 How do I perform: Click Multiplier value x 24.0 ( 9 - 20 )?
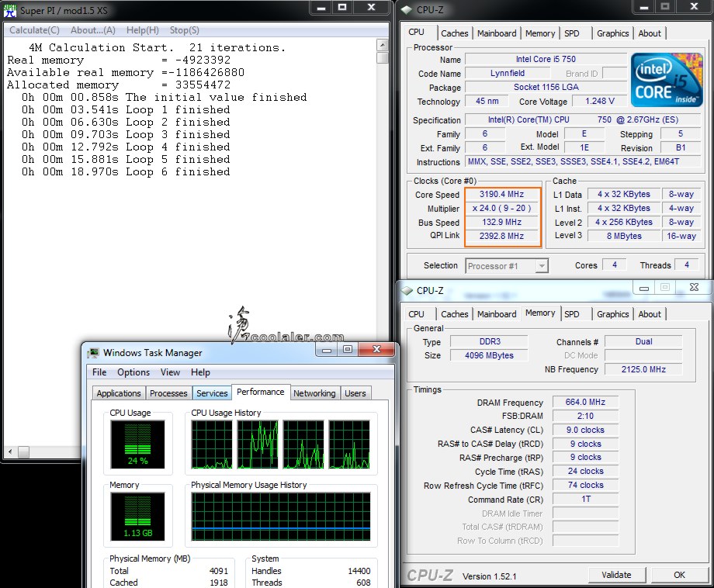click(x=502, y=209)
